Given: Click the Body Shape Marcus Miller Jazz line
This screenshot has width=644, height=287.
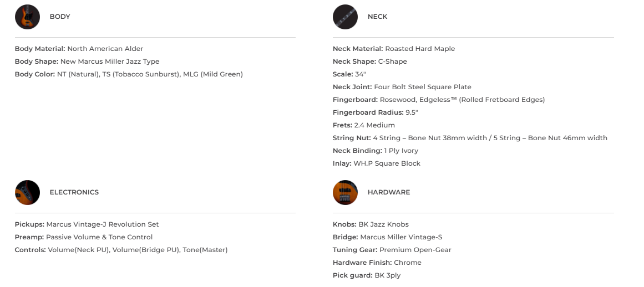Looking at the screenshot, I should (x=87, y=61).
